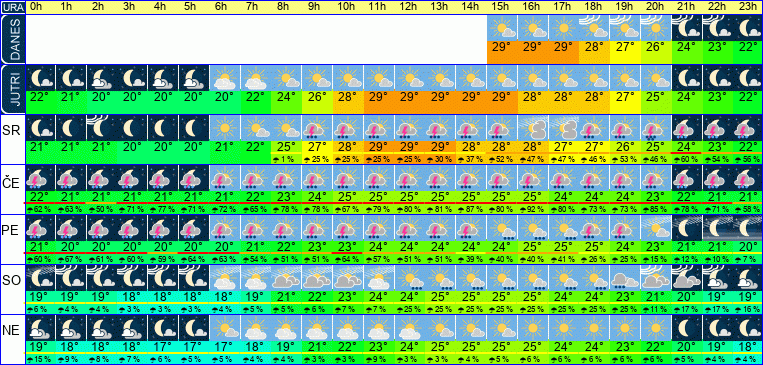
Task: Click the SO 19h overcast cloud icon
Action: point(626,278)
